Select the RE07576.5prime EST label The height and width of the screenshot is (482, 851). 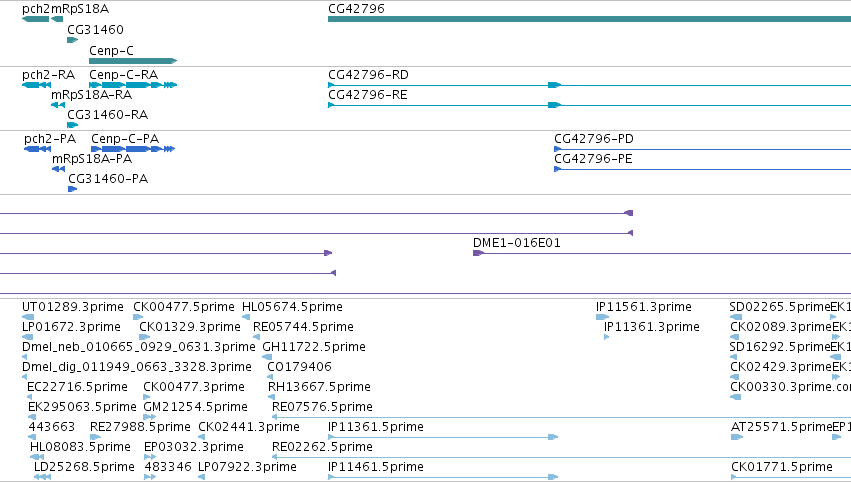pos(322,407)
